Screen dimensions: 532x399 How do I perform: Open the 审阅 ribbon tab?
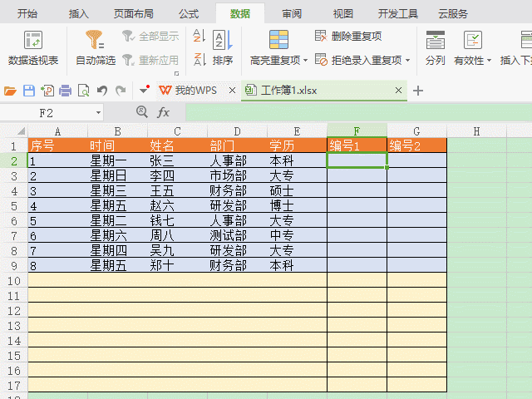click(x=292, y=13)
